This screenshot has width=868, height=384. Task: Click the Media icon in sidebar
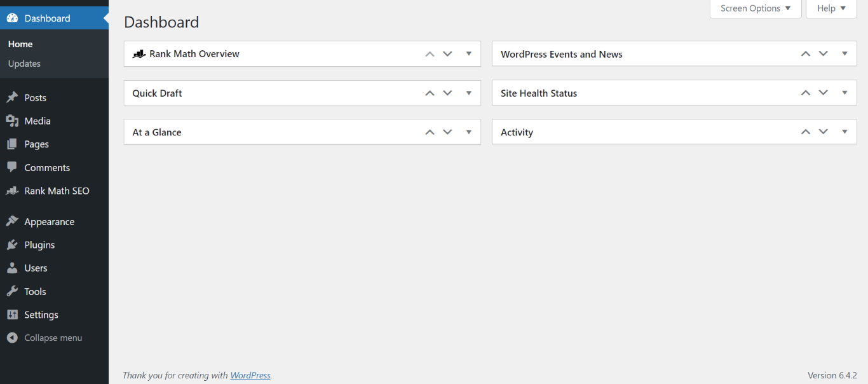tap(12, 121)
